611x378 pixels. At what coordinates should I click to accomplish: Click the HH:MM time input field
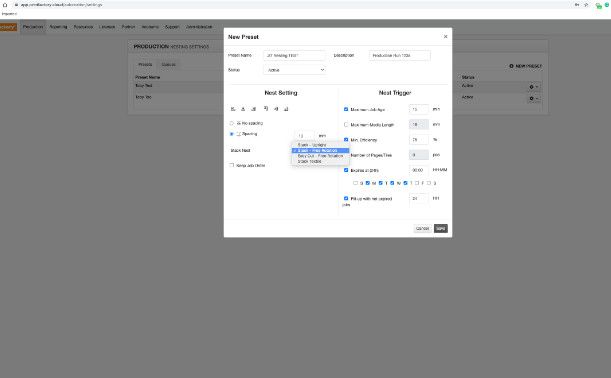click(419, 170)
